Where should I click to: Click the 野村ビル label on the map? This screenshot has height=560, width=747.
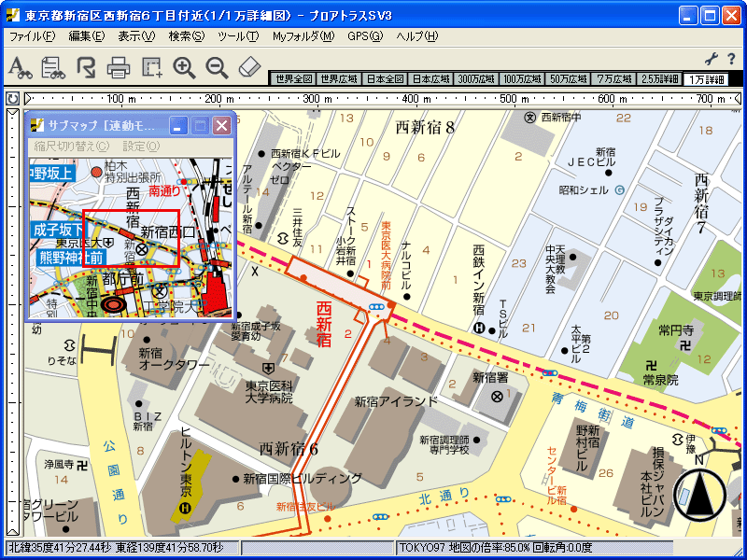[588, 448]
